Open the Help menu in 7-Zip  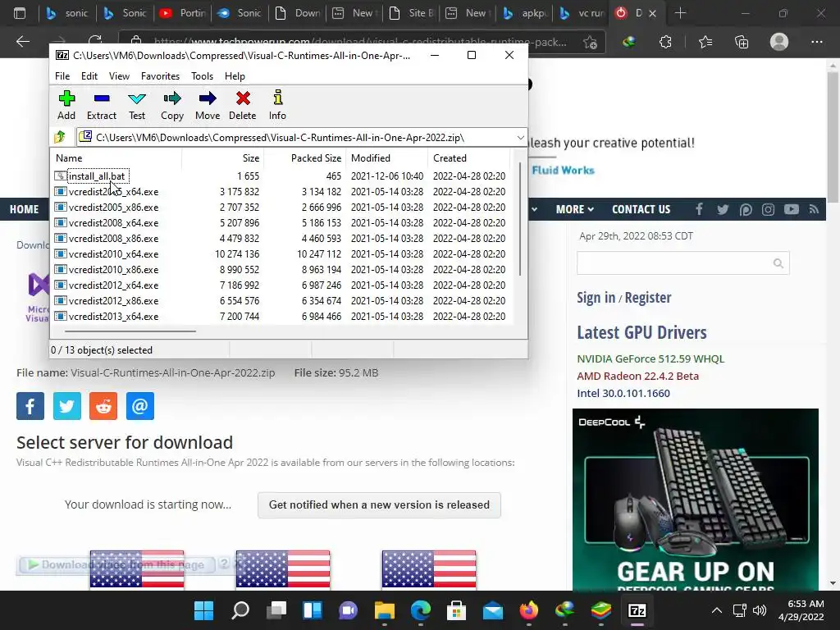click(x=235, y=76)
